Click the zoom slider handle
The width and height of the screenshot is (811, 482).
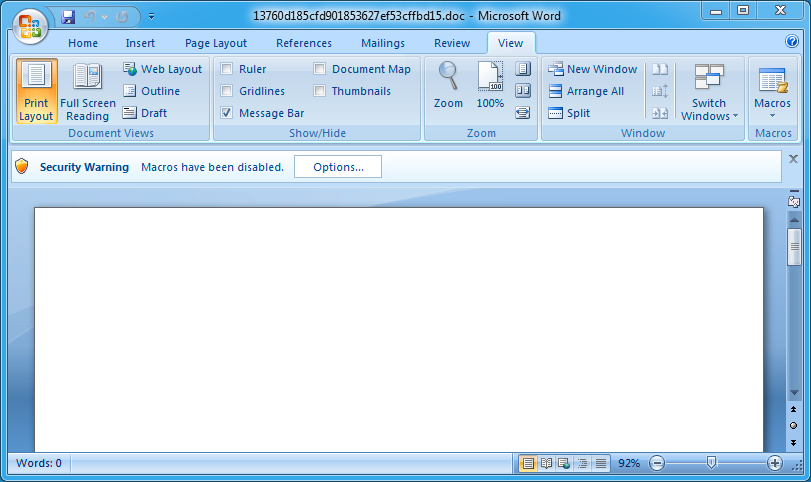pyautogui.click(x=712, y=462)
